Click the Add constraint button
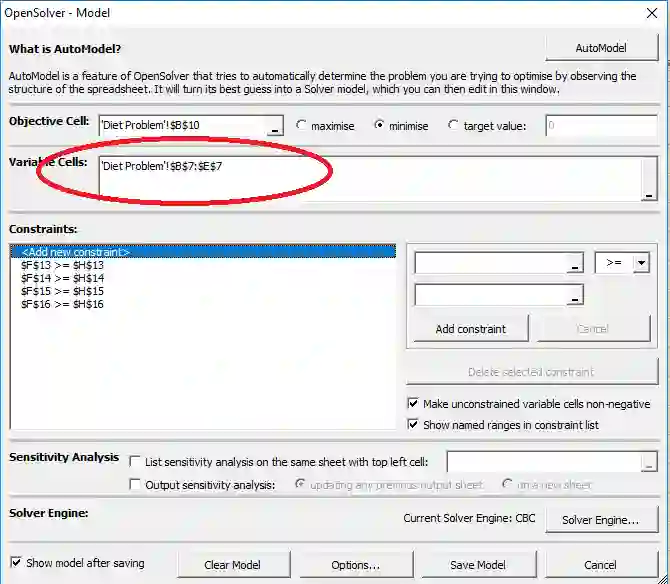The image size is (670, 584). coord(471,329)
